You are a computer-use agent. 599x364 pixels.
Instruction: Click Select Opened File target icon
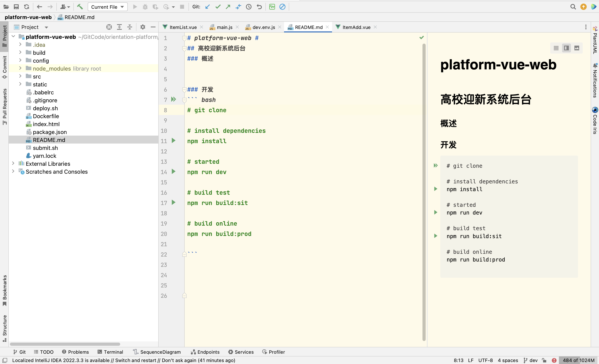tap(109, 27)
